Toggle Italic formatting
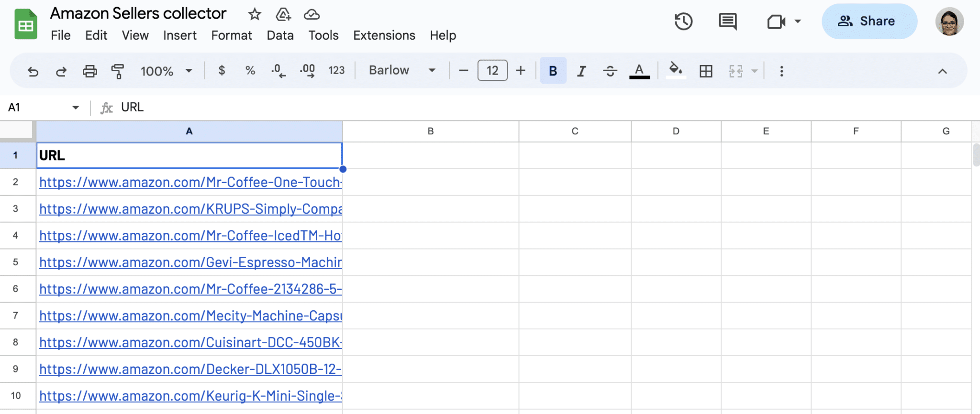This screenshot has height=414, width=980. (x=581, y=71)
